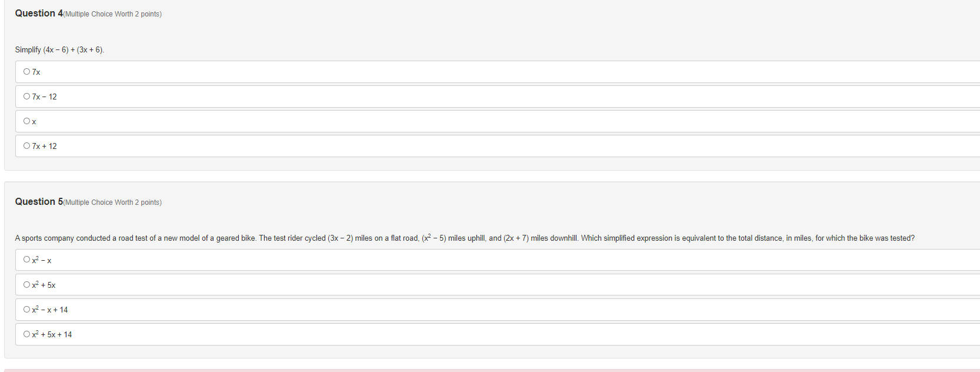The image size is (980, 372).
Task: Pick the answer x² + 5x + 14
Action: coord(26,333)
